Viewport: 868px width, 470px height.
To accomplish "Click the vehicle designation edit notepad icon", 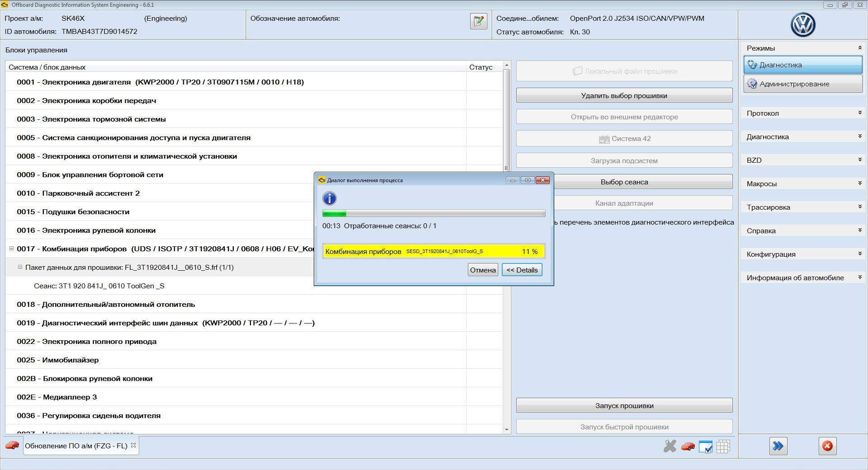I will (478, 21).
